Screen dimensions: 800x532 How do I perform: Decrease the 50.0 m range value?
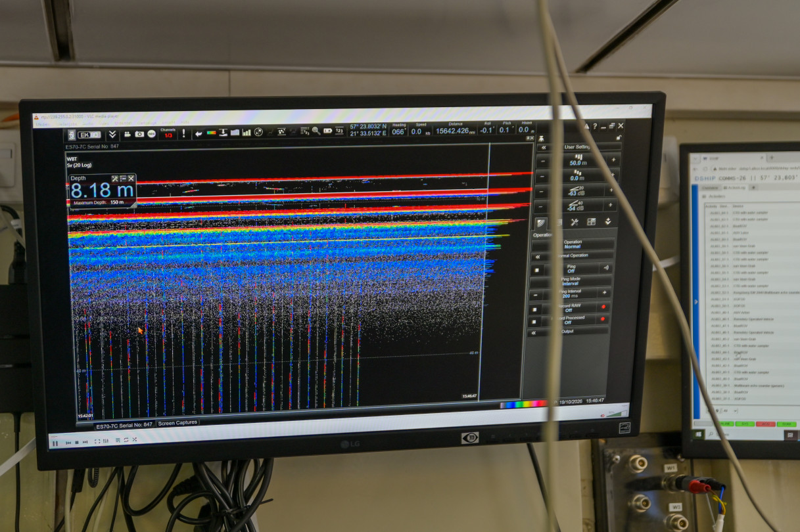click(x=542, y=161)
